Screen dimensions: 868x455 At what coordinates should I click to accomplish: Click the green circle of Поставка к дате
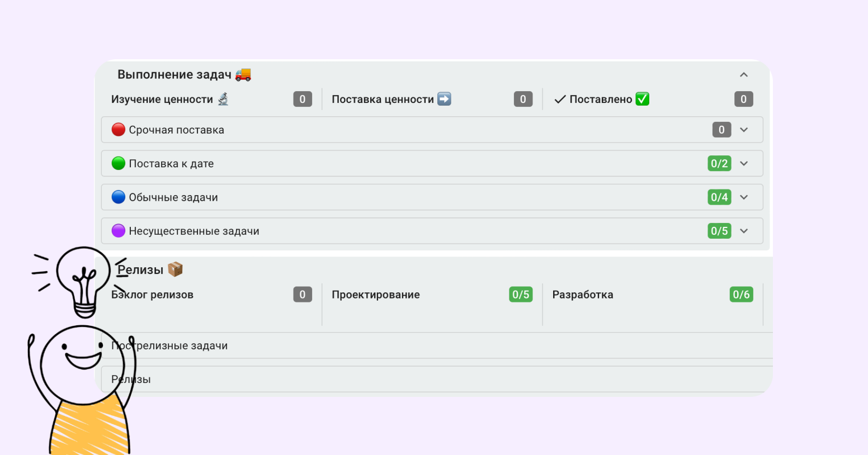[119, 164]
